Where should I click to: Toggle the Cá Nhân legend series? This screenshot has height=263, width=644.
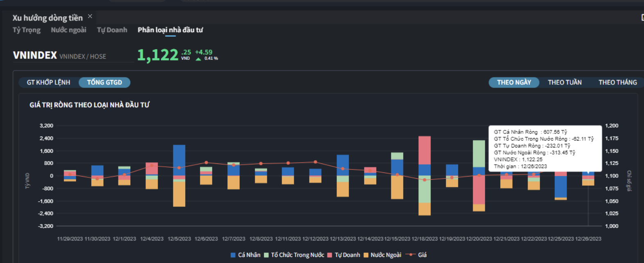point(233,255)
